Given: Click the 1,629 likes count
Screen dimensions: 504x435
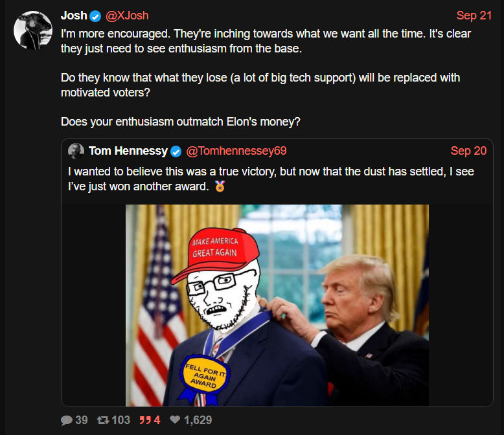Looking at the screenshot, I should click(198, 420).
